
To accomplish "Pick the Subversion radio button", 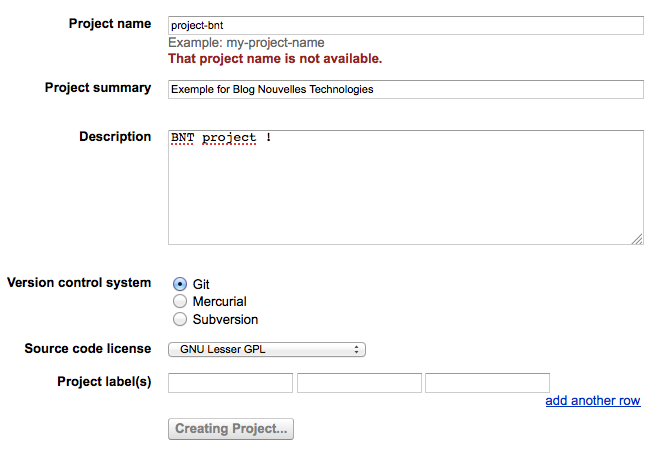I will (180, 319).
